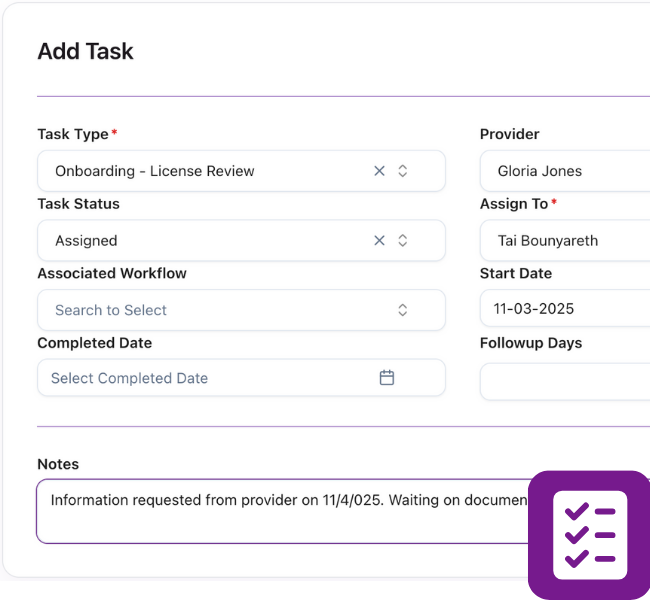This screenshot has height=600, width=650.
Task: Click the Onboarding - License Review value
Action: [x=155, y=171]
